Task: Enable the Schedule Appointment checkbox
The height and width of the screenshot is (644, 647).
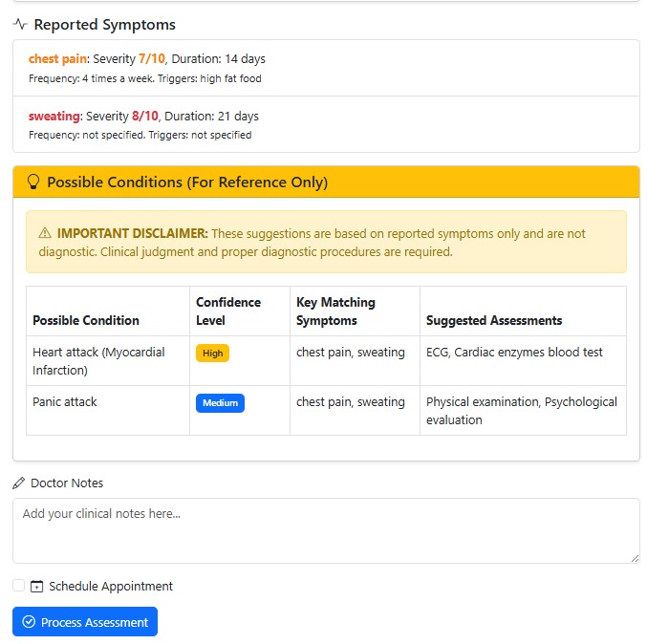Action: click(18, 586)
